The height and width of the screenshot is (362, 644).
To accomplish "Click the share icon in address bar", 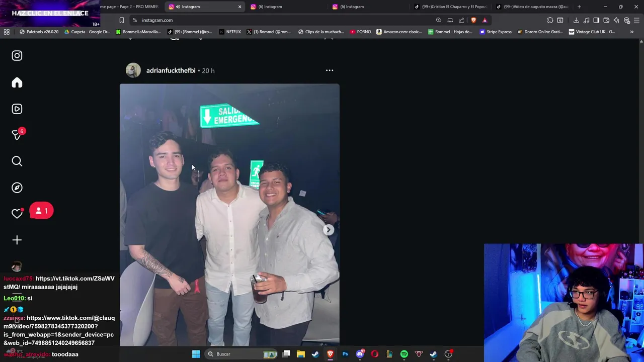I will point(461,20).
